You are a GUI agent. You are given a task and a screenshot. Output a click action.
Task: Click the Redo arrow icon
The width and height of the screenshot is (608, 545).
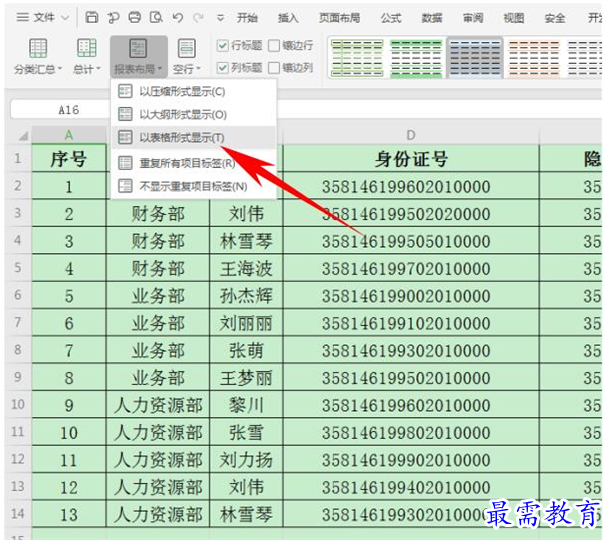point(199,17)
